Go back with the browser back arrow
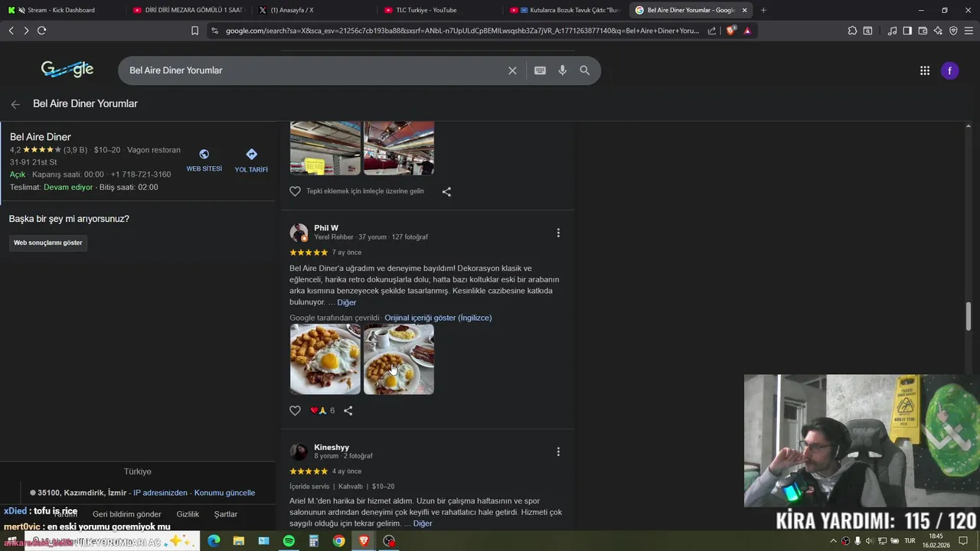This screenshot has width=980, height=551. (x=11, y=31)
